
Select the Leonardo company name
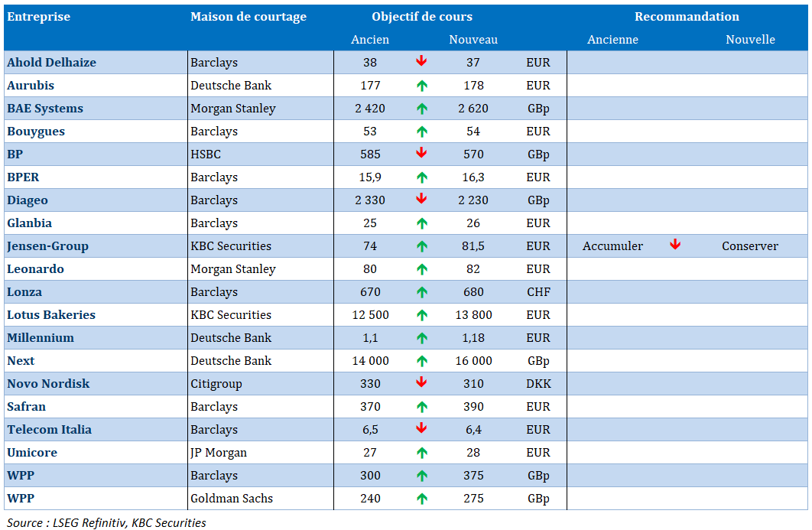(35, 269)
